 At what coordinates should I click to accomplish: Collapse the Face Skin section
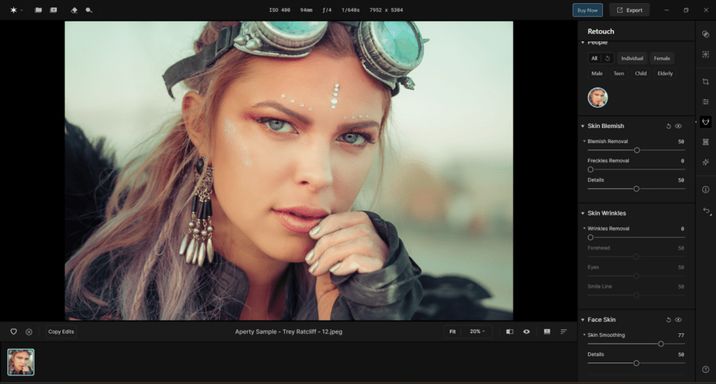tap(583, 320)
